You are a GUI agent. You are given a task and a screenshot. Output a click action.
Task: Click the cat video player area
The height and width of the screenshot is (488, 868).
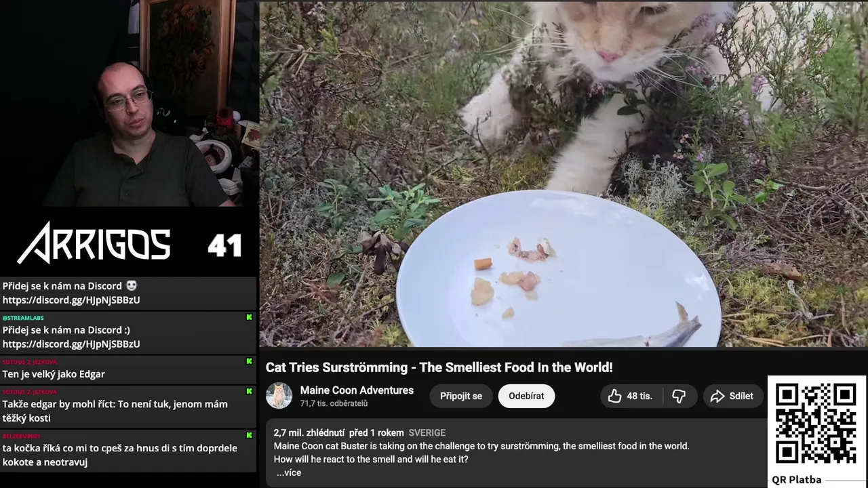(x=564, y=174)
